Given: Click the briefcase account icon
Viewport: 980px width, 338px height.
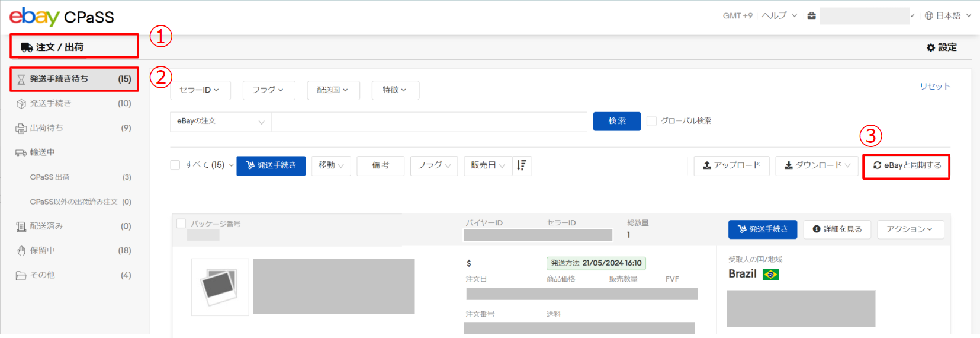Looking at the screenshot, I should [x=811, y=16].
